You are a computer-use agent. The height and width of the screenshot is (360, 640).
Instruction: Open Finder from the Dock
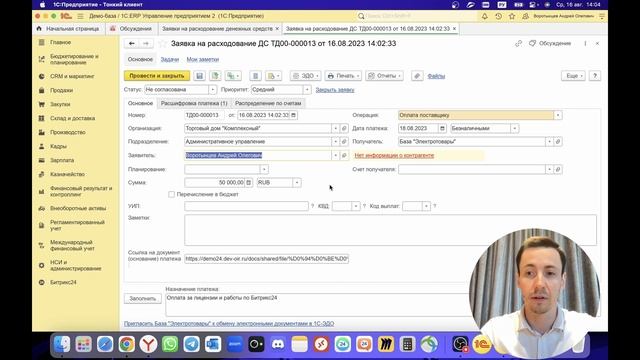(62, 344)
